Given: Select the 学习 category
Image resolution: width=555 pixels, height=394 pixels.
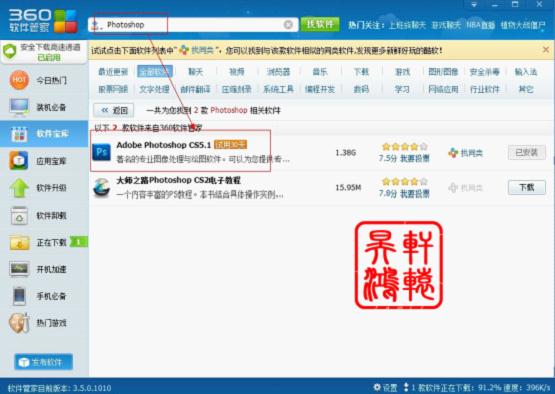Looking at the screenshot, I should pos(402,89).
